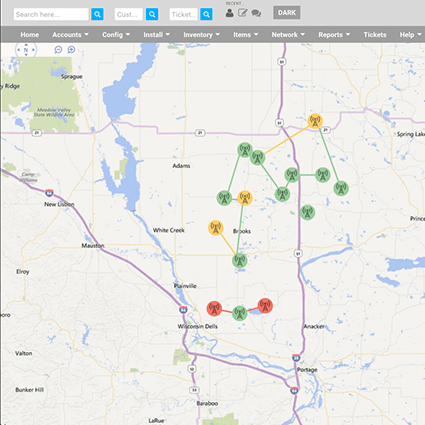Click the 'Adams' map label
The height and width of the screenshot is (425, 425).
tap(181, 166)
